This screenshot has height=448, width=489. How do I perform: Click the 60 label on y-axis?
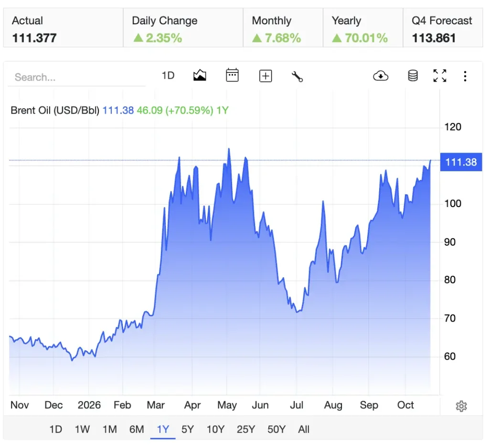[450, 356]
